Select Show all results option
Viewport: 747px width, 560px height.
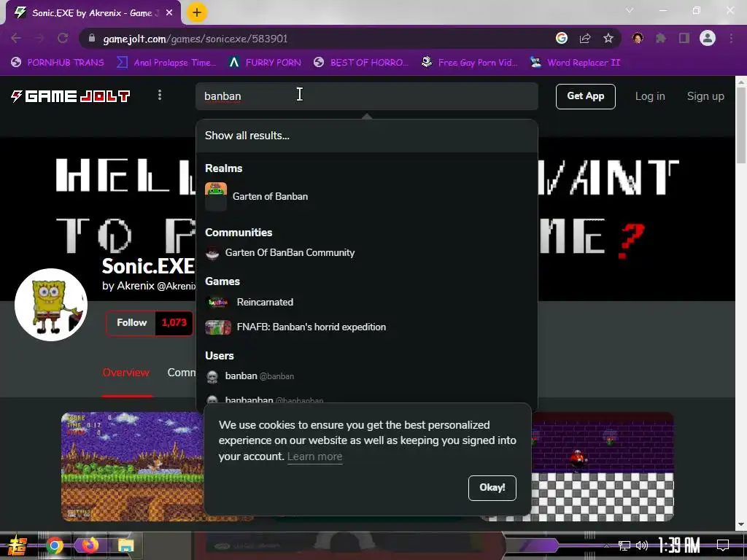[x=366, y=136]
